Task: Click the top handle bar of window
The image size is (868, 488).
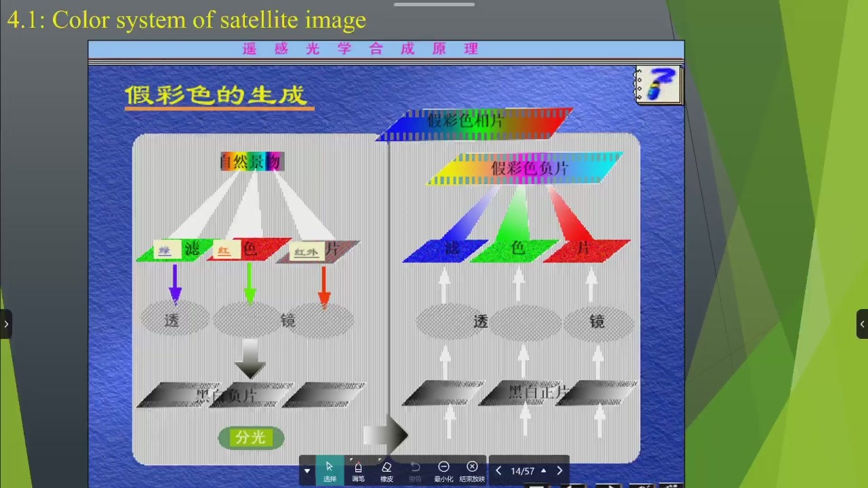Action: pos(434,4)
